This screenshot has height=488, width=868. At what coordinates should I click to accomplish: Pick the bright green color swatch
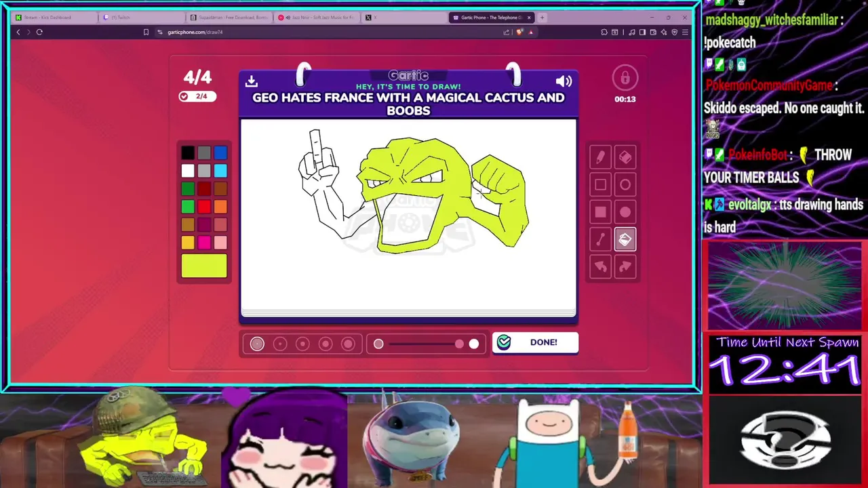(188, 207)
